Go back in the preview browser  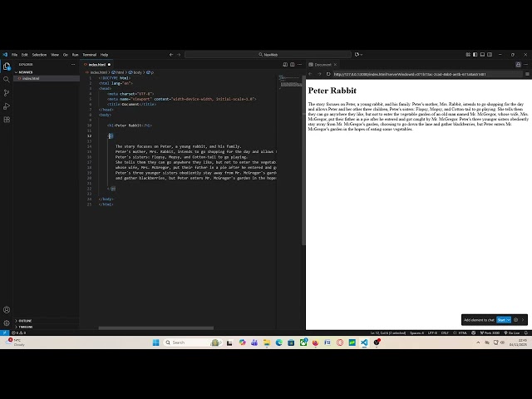click(310, 74)
